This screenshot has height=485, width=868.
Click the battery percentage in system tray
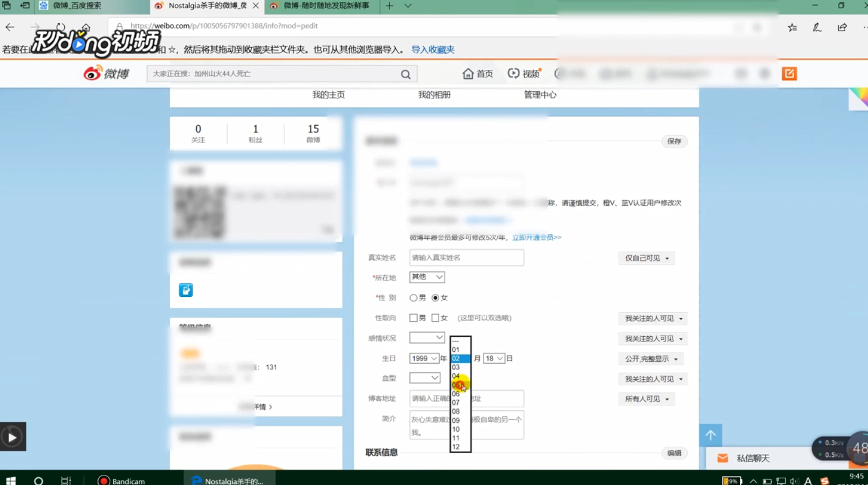point(731,481)
